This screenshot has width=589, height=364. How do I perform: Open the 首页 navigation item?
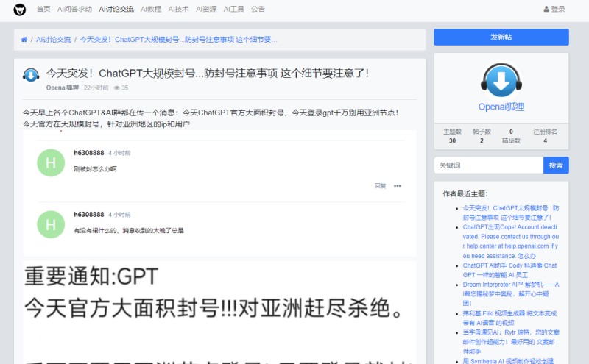[x=43, y=9]
